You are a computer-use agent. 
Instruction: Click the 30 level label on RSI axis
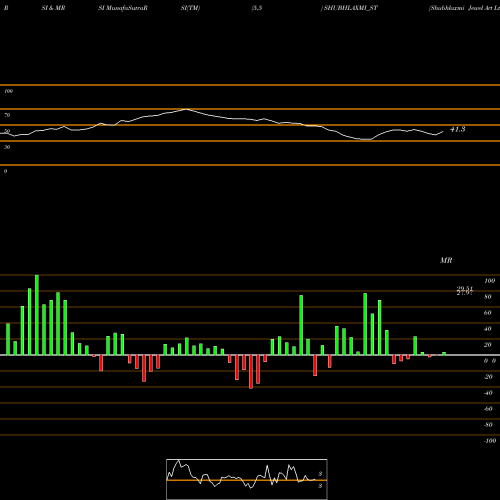[x=7, y=147]
